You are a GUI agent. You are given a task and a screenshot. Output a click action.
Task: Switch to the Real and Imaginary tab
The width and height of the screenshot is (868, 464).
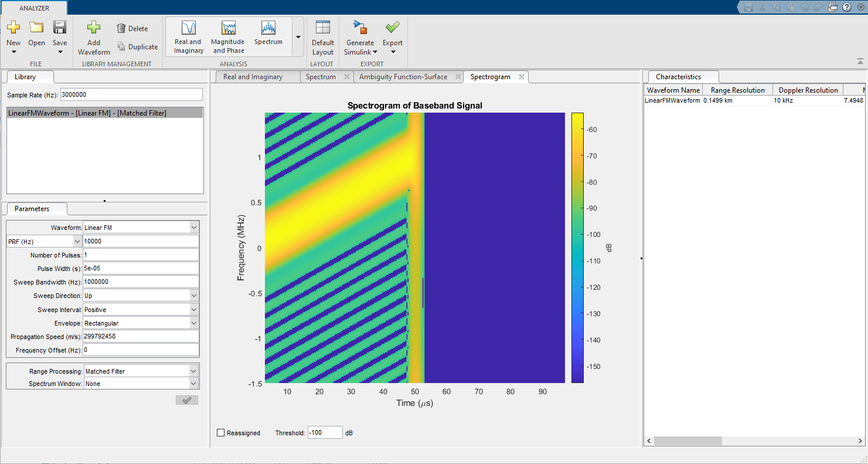pyautogui.click(x=253, y=77)
